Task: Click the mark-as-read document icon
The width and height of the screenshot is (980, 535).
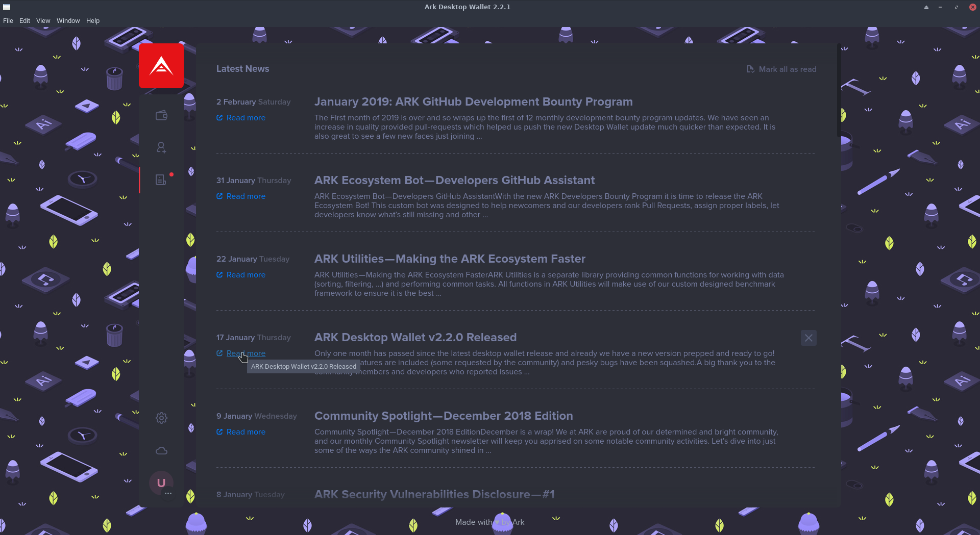Action: (x=750, y=69)
